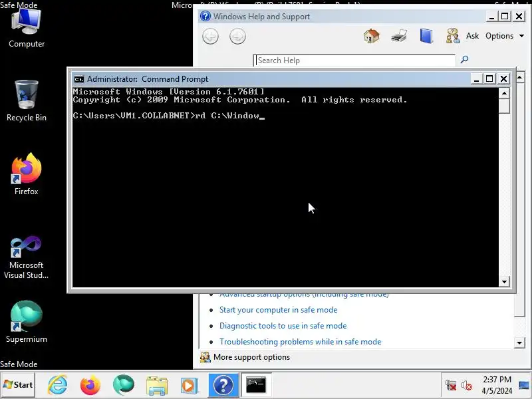The image size is (532, 399).
Task: Focus the Search Help input field
Action: coord(354,61)
